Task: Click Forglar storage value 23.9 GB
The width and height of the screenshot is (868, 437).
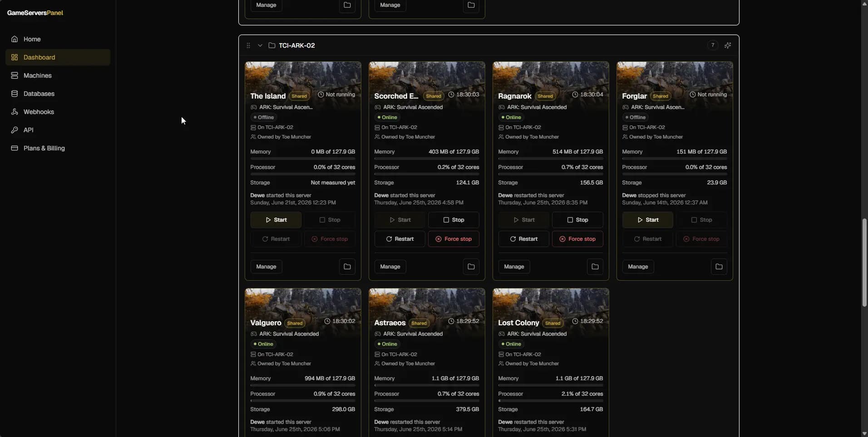Action: click(717, 183)
